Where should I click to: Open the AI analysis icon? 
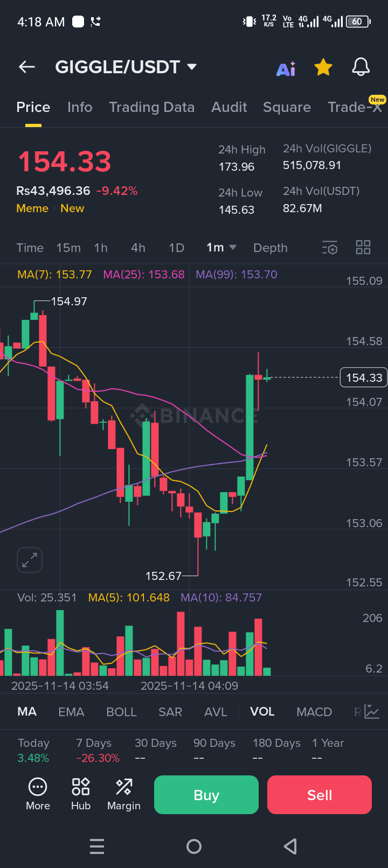pos(286,68)
